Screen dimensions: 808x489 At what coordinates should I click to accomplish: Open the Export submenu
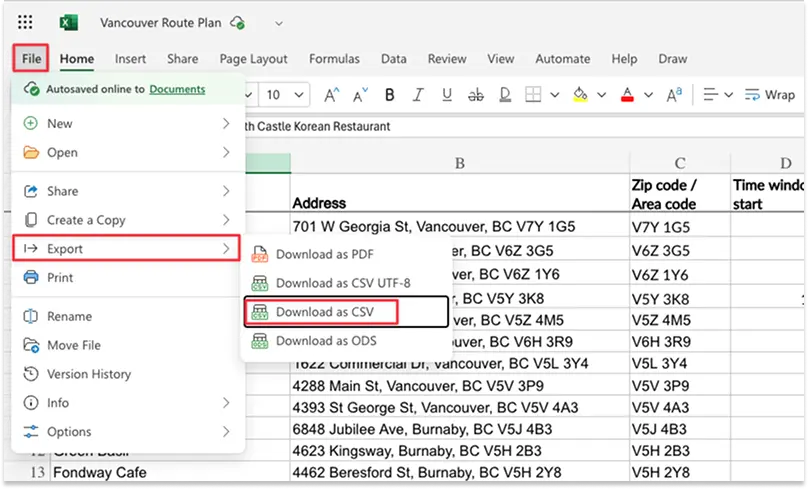pos(127,249)
